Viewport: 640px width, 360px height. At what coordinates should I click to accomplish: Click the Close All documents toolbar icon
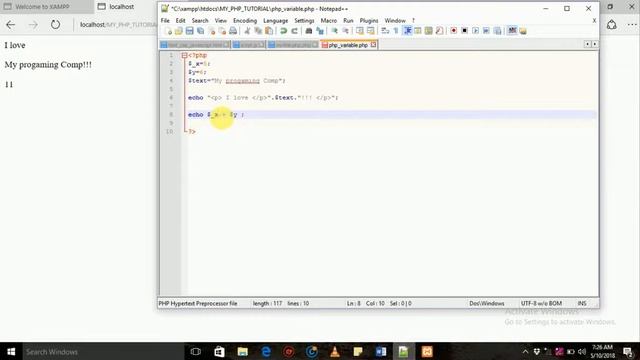(222, 31)
